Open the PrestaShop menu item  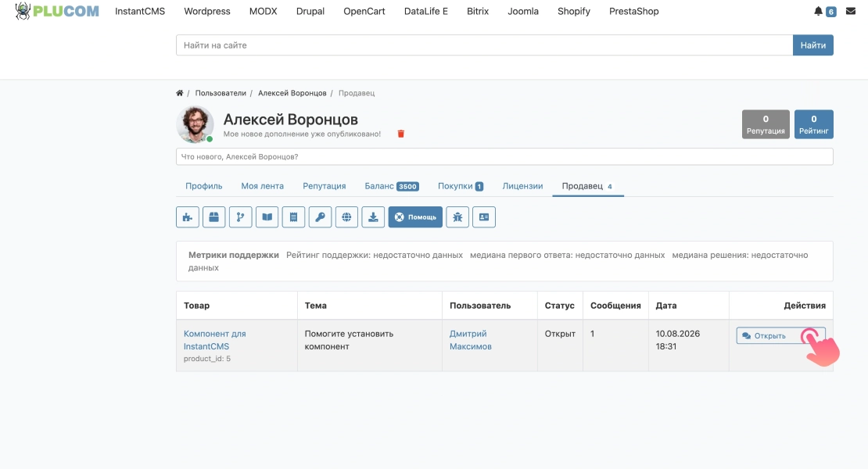[634, 11]
